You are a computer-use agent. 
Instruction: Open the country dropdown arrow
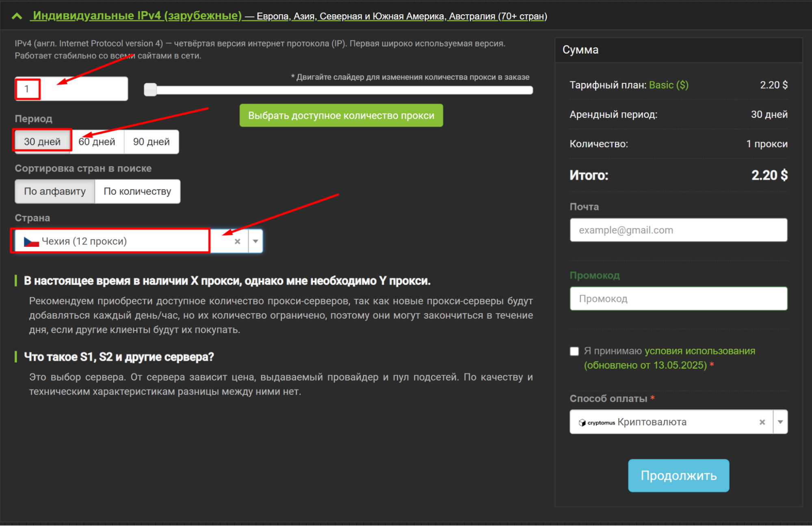(x=256, y=241)
